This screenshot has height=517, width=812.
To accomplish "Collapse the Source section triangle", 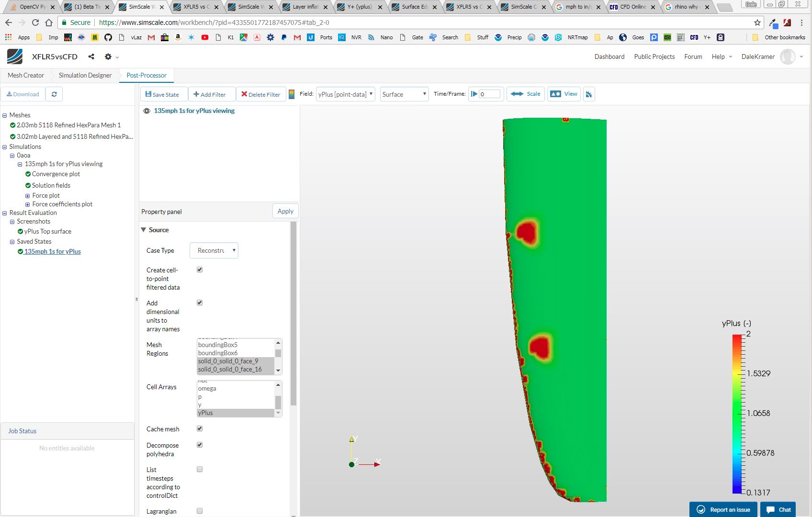I will point(144,230).
